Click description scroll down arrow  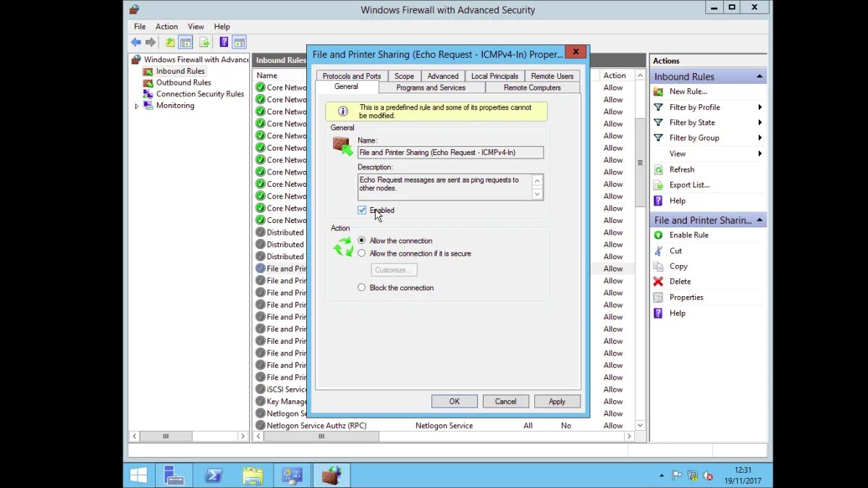point(537,194)
